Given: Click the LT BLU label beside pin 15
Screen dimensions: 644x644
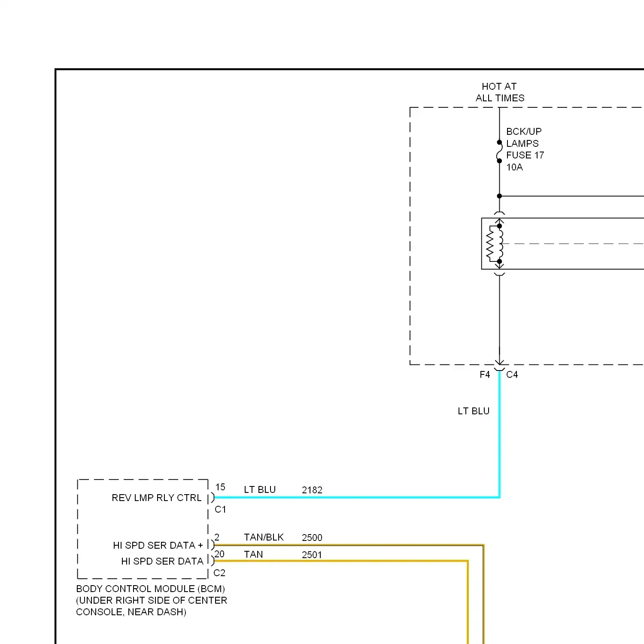Looking at the screenshot, I should 260,490.
